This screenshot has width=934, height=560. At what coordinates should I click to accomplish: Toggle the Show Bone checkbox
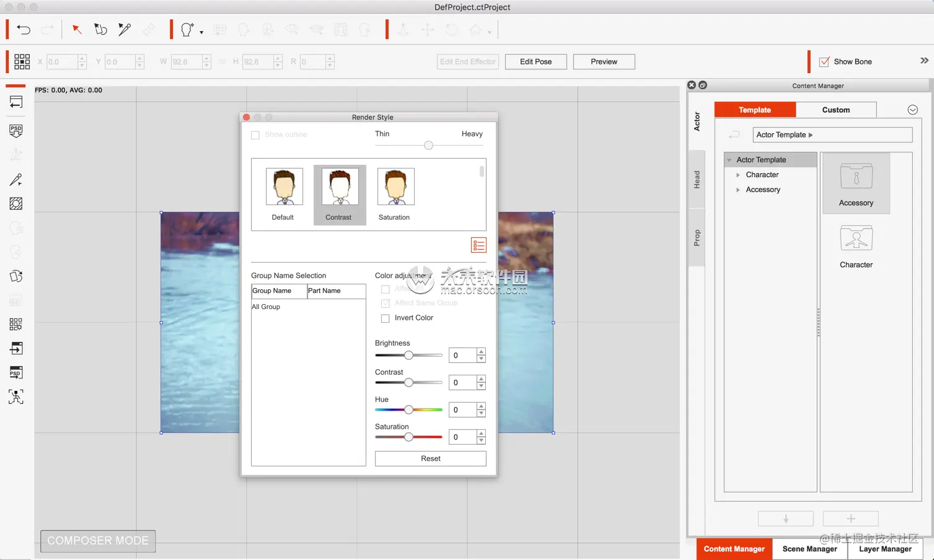(824, 62)
